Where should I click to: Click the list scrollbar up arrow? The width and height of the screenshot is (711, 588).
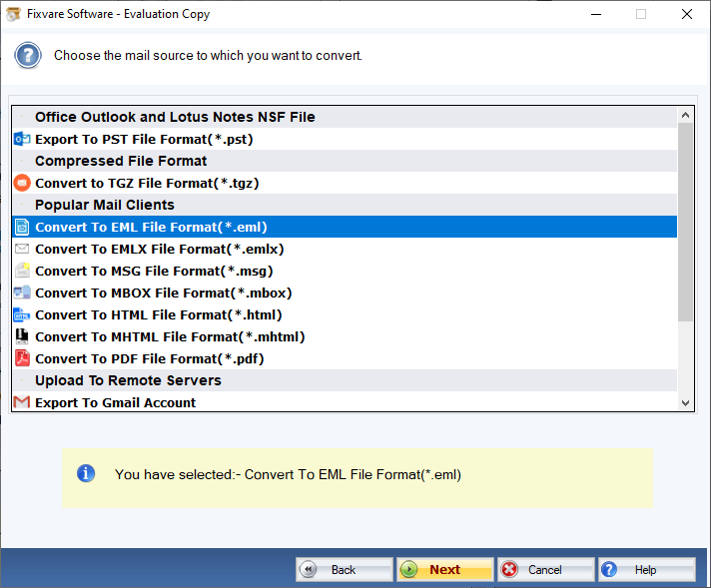pos(685,115)
